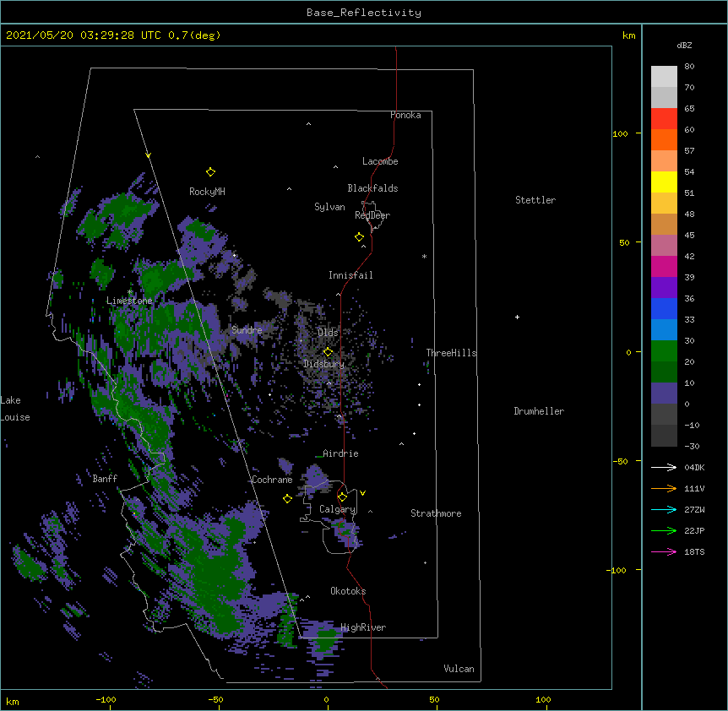Click the ThreeHills label
The height and width of the screenshot is (711, 728).
point(451,353)
